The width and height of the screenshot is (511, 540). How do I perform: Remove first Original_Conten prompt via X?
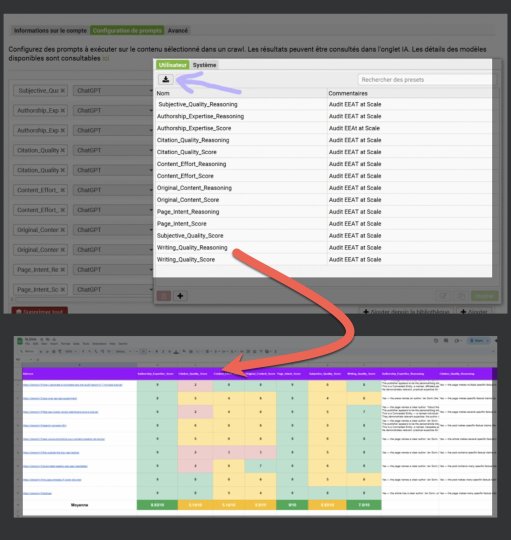coord(63,230)
